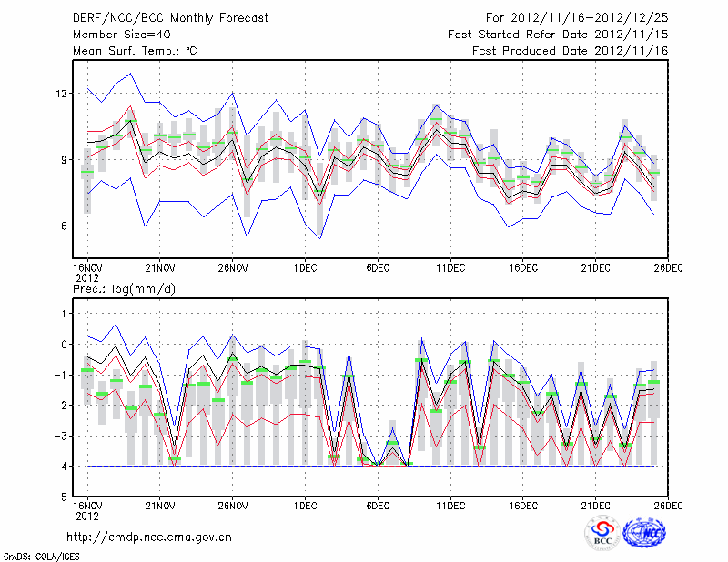The height and width of the screenshot is (562, 728).
Task: Select the 6 label on temperature y-axis
Action: (x=65, y=226)
